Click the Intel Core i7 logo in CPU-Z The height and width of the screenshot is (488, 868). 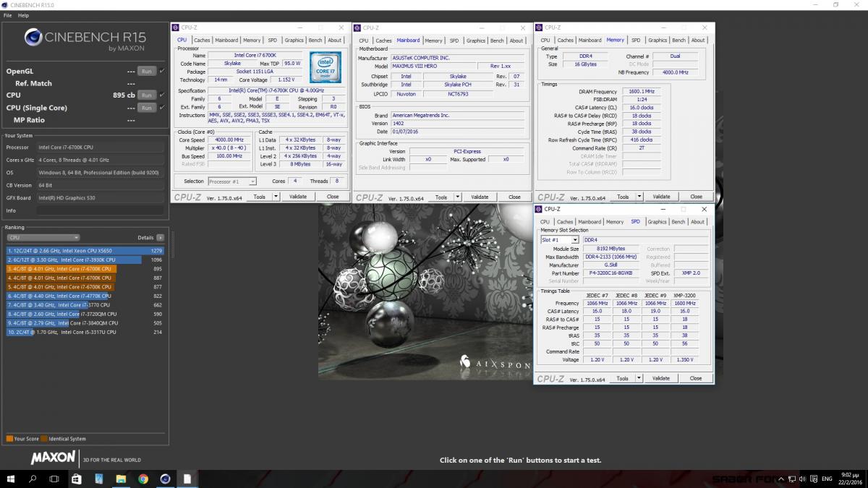pos(326,67)
